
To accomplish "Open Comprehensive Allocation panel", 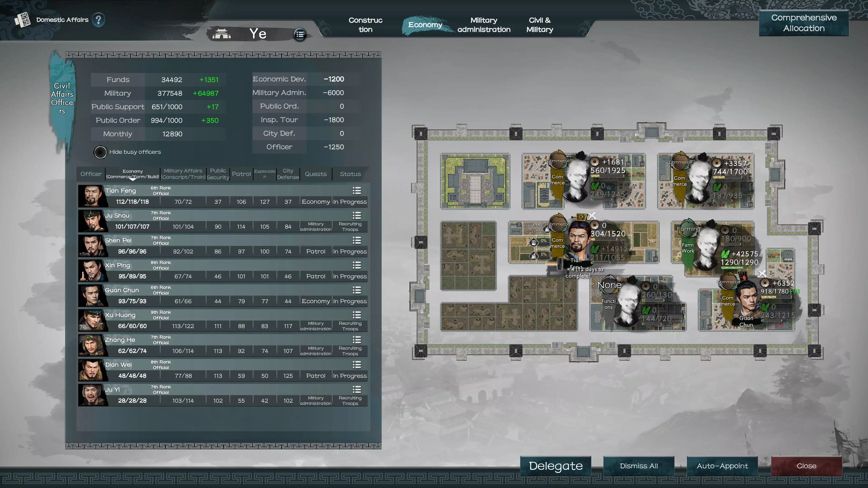I will (804, 23).
